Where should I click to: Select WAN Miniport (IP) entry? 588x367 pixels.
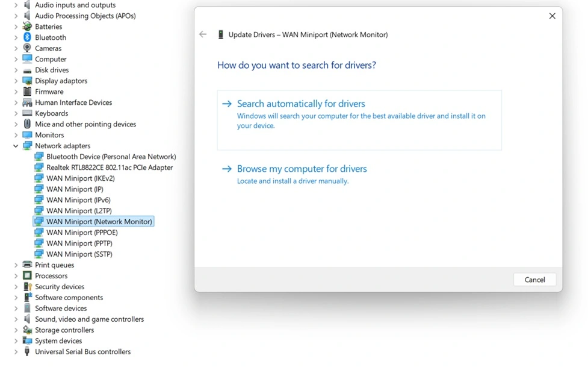(75, 189)
